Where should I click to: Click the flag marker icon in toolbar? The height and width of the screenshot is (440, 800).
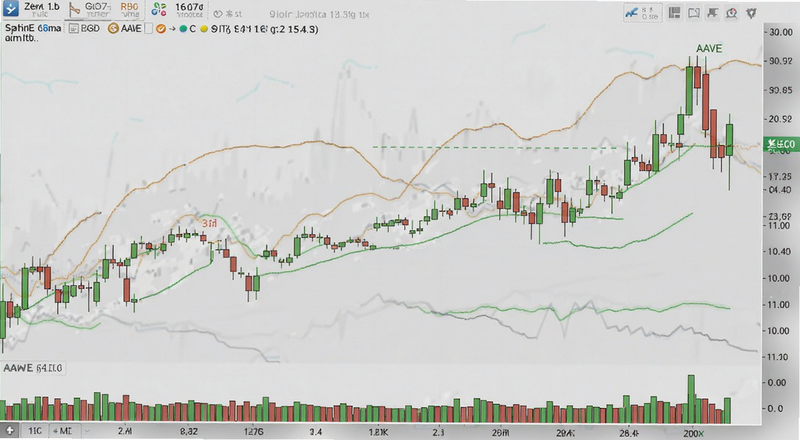tap(712, 13)
